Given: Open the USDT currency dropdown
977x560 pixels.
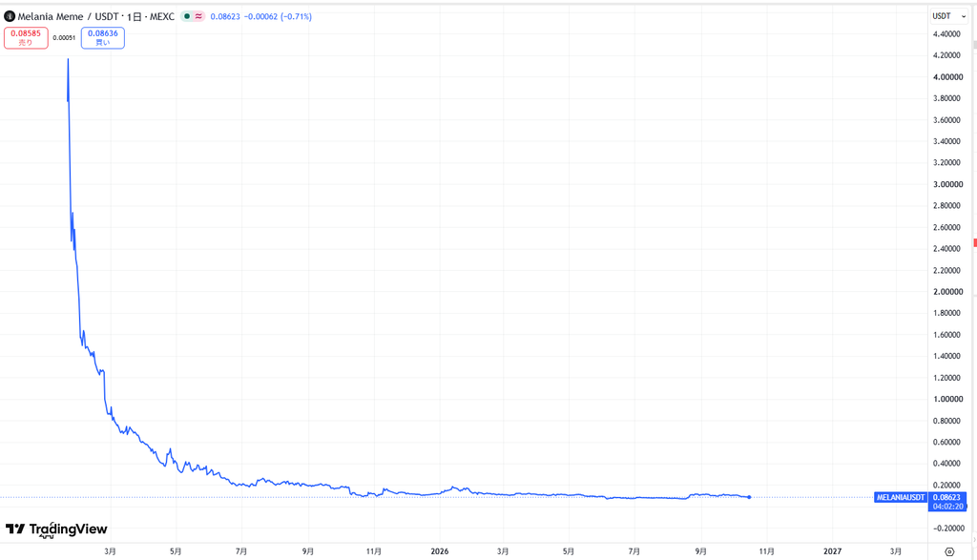Looking at the screenshot, I should [x=949, y=15].
